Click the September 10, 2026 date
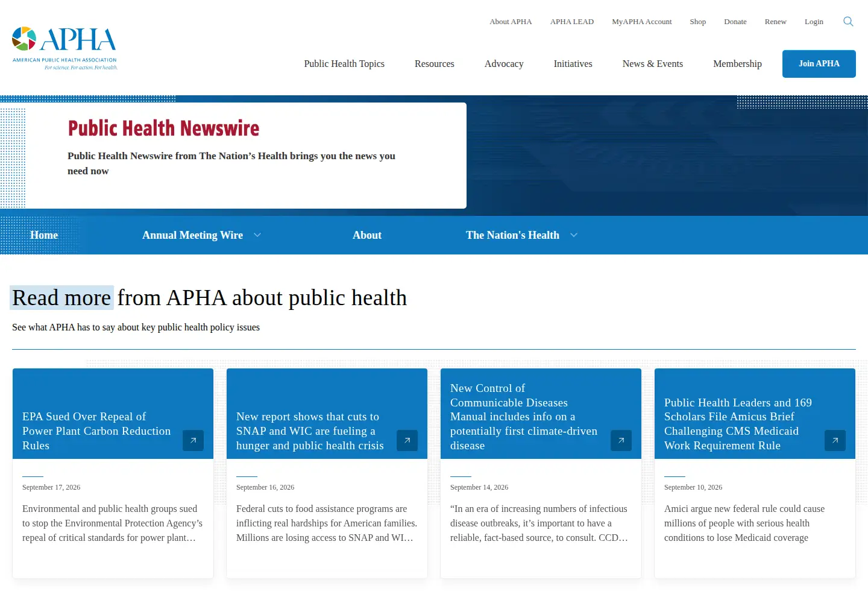The height and width of the screenshot is (603, 868). [x=693, y=487]
